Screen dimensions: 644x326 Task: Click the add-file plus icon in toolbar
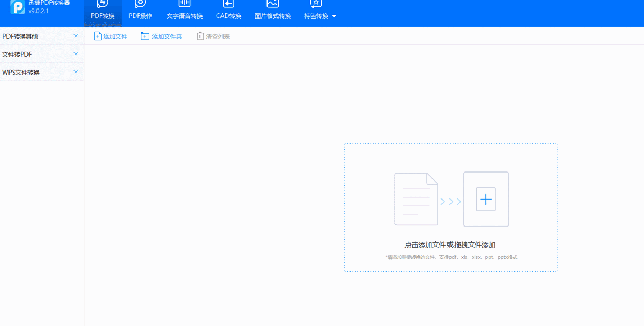coord(97,36)
